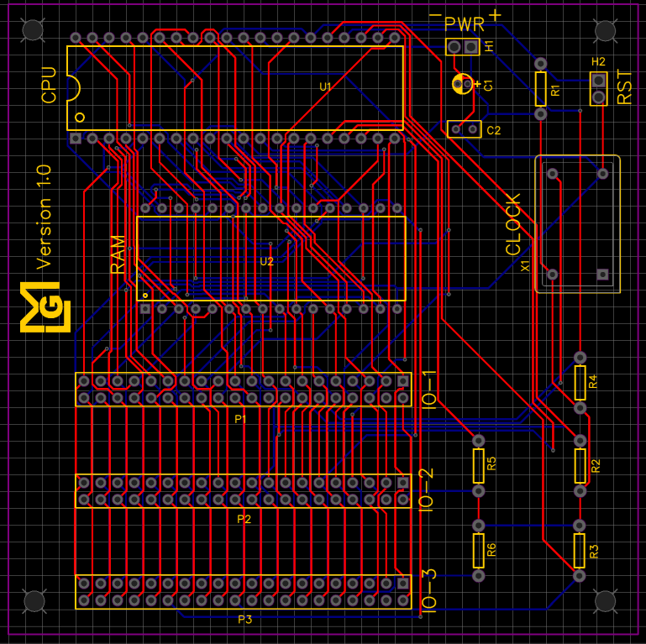Viewport: 646px width, 644px height.
Task: Click the RAM silkscreen label
Action: point(118,254)
